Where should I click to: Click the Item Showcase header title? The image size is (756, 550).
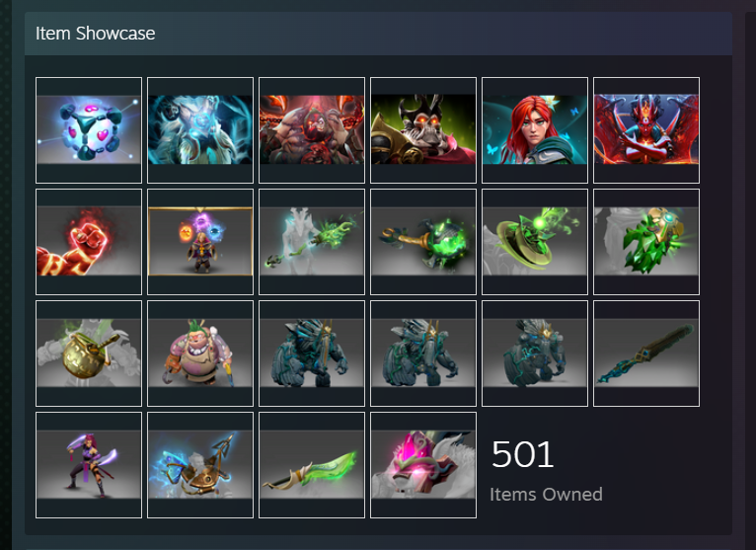point(95,34)
